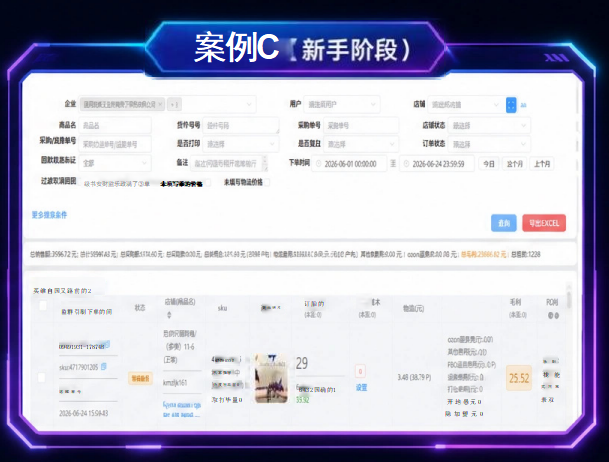
Task: Open the 用户 user dropdown
Action: [342, 104]
